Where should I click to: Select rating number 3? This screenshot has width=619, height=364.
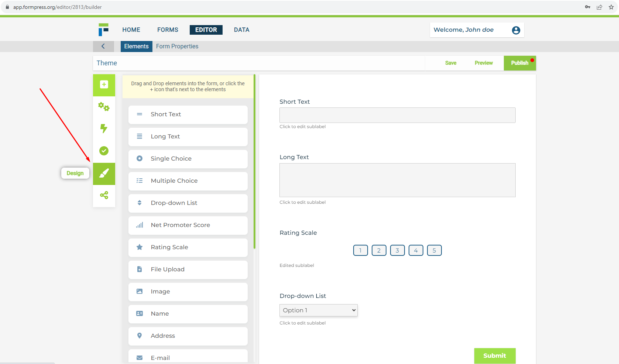point(397,250)
